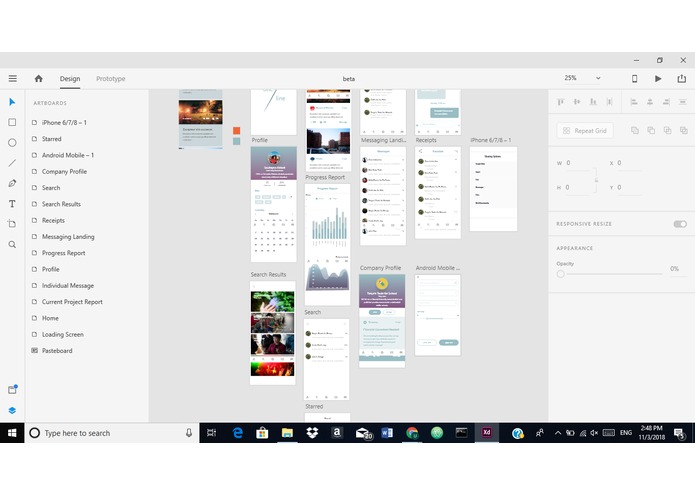This screenshot has height=494, width=695.
Task: Click the Progress Report artboard title on canvas
Action: (x=325, y=177)
